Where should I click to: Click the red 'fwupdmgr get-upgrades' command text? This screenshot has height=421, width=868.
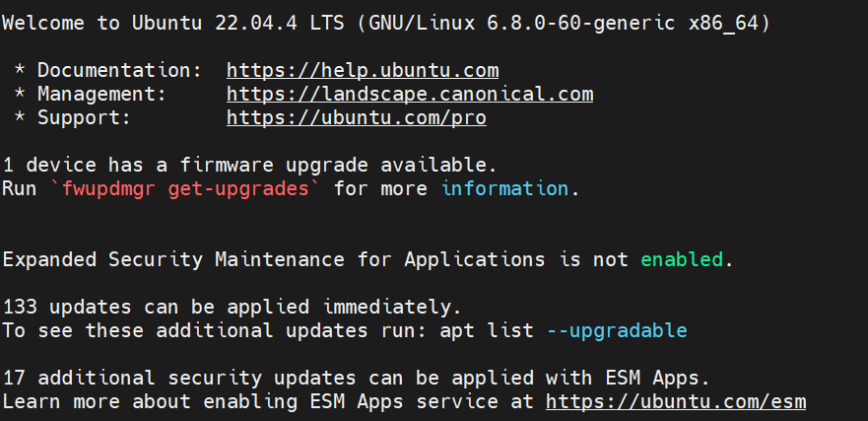[185, 189]
